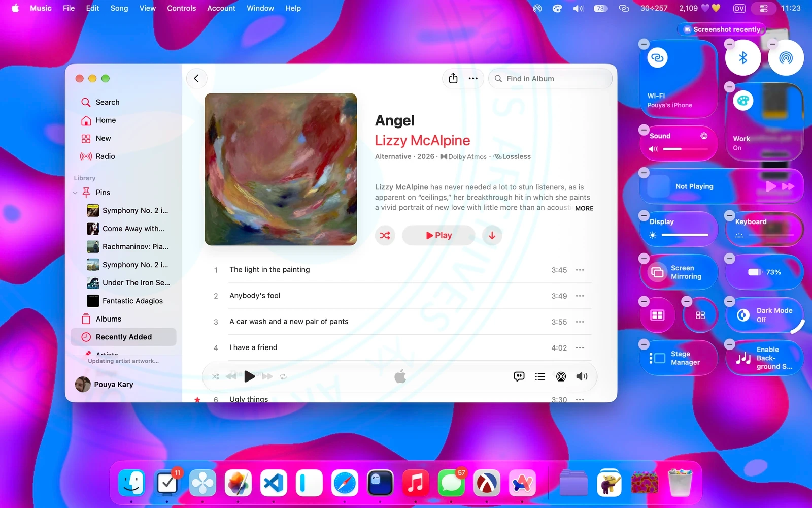Skip to next track in playback bar

pyautogui.click(x=267, y=376)
